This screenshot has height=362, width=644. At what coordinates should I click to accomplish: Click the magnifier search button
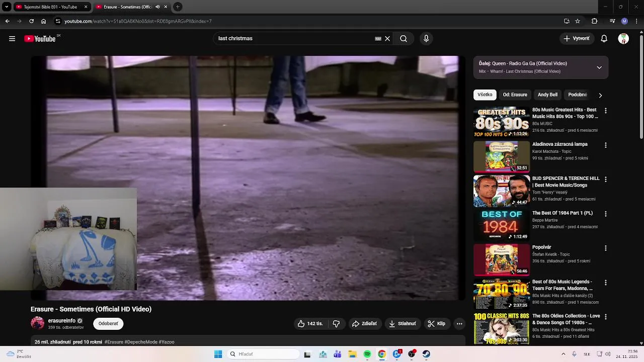[x=404, y=39]
